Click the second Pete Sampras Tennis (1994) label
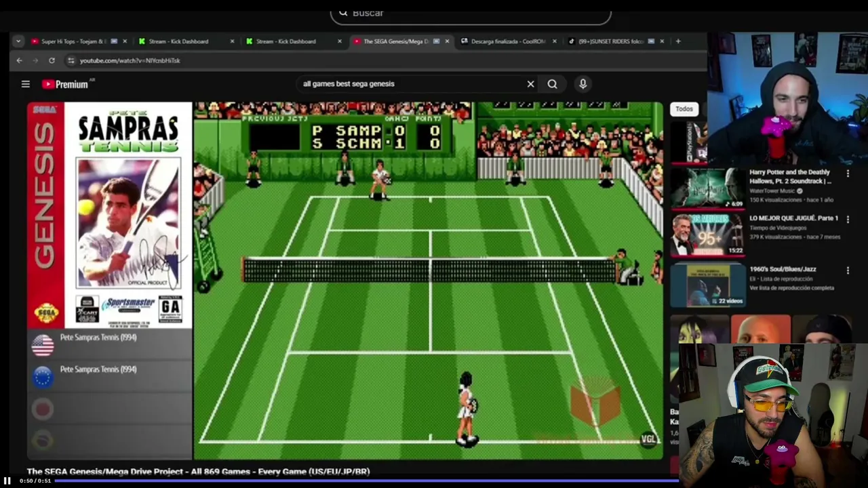 (x=98, y=369)
